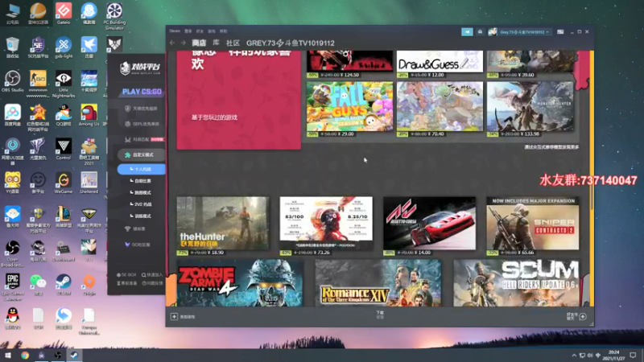The width and height of the screenshot is (644, 362).
Task: Click the PLAY CS:GO button in 5E platform
Action: [x=142, y=92]
